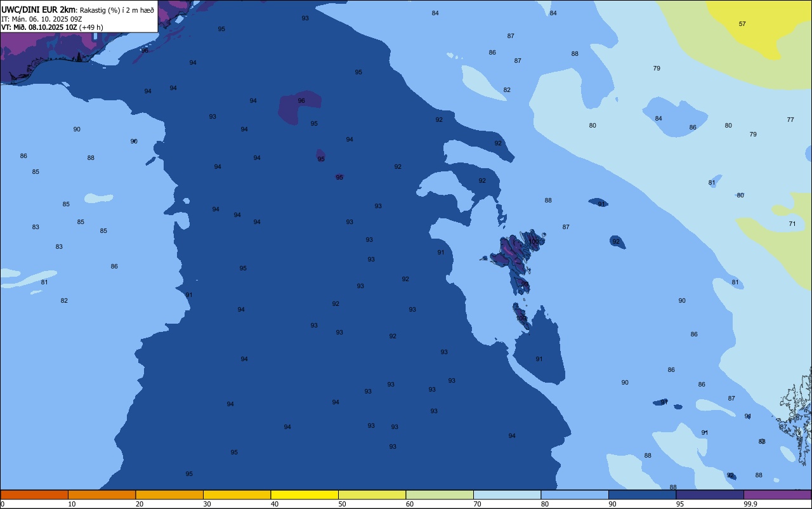This screenshot has height=509, width=812.
Task: Click the "0" tick label on the scale
Action: pos(3,504)
